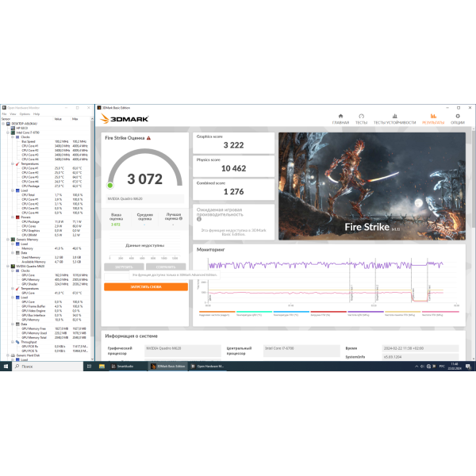Image resolution: width=476 pixels, height=476 pixels.
Task: Open the notification center icon
Action: click(x=468, y=367)
